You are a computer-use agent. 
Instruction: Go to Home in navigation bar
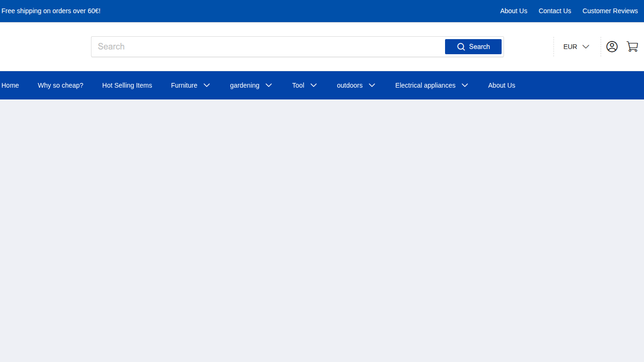10,85
